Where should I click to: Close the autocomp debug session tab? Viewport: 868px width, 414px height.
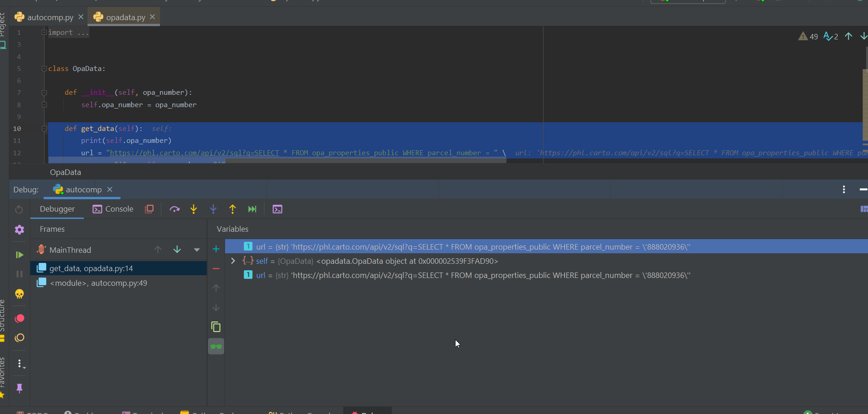tap(110, 190)
